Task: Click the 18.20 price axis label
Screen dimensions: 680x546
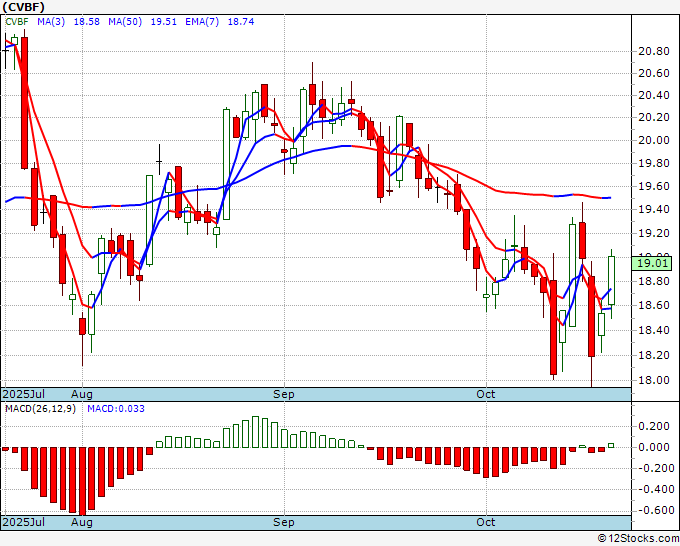Action: point(654,355)
